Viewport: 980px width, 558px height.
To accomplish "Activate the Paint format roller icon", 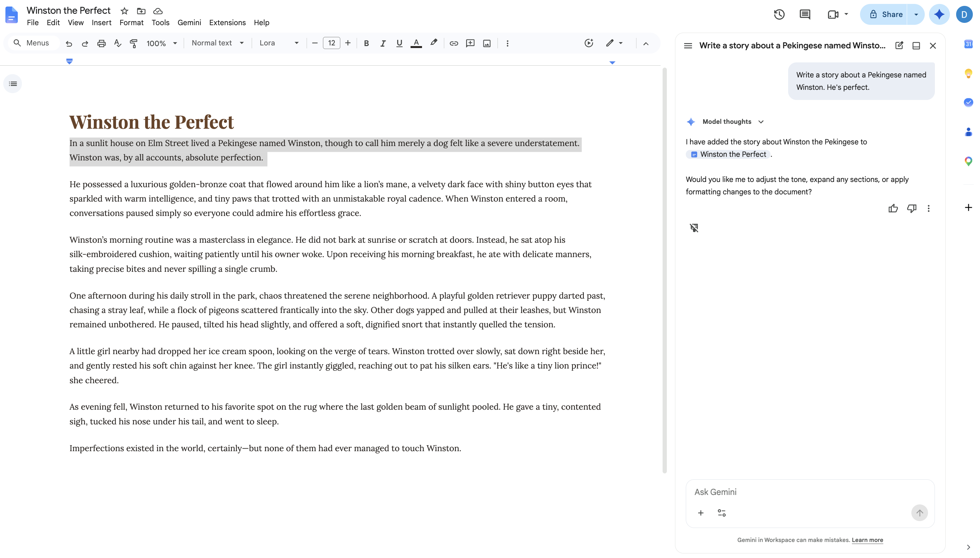I will coord(134,43).
